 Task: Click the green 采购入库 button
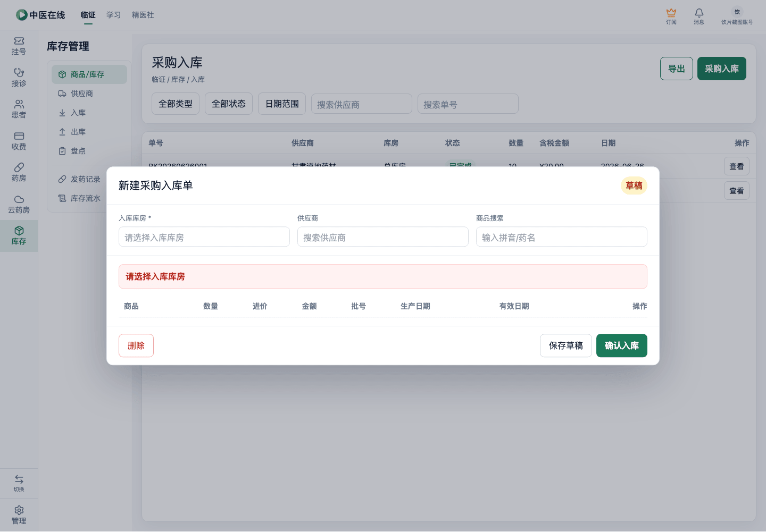click(x=722, y=69)
